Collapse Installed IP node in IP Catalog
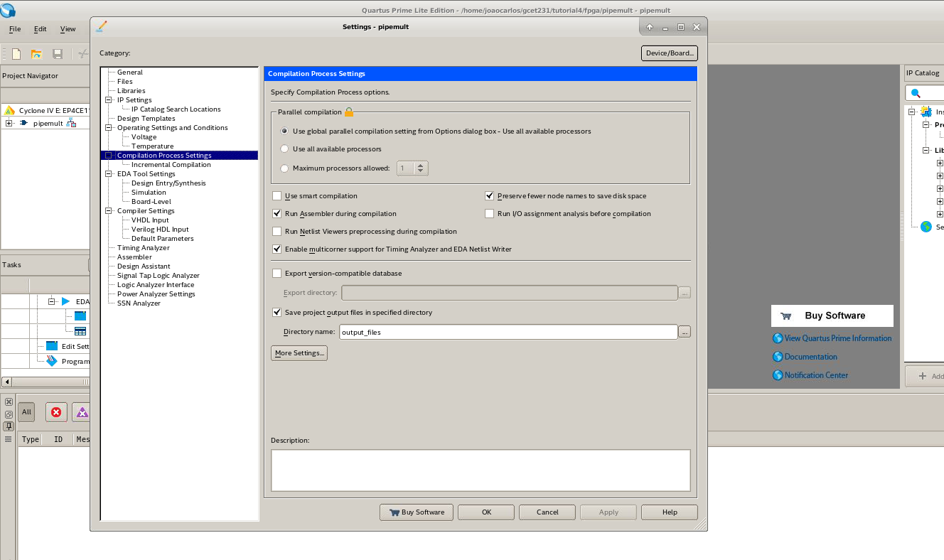Screen dimensions: 944x560 pos(913,112)
